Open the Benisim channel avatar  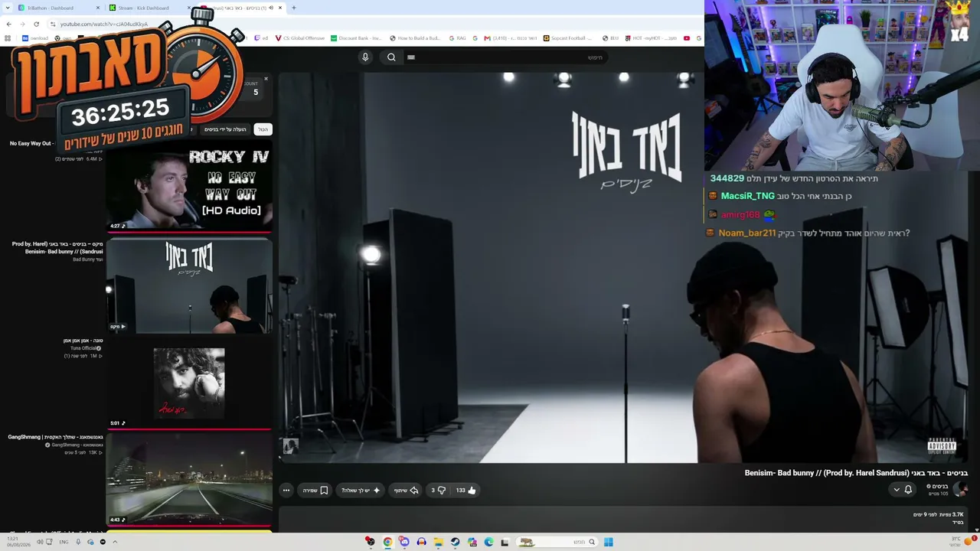(960, 490)
